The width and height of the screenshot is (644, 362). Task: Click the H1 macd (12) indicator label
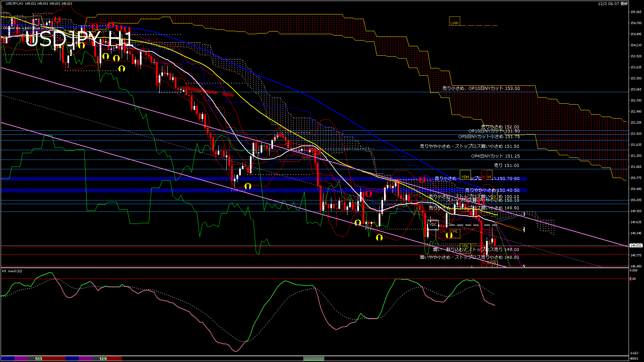(x=12, y=271)
